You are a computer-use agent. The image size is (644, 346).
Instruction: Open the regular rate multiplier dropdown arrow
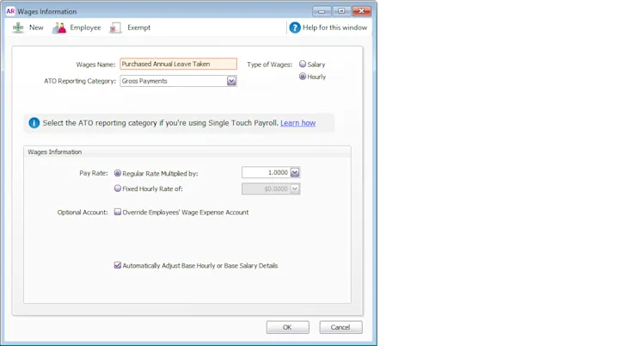tap(295, 173)
